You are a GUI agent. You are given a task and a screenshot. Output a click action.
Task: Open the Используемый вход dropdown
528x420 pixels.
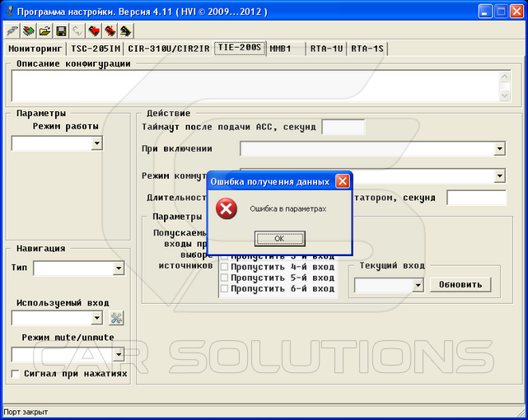click(x=97, y=318)
